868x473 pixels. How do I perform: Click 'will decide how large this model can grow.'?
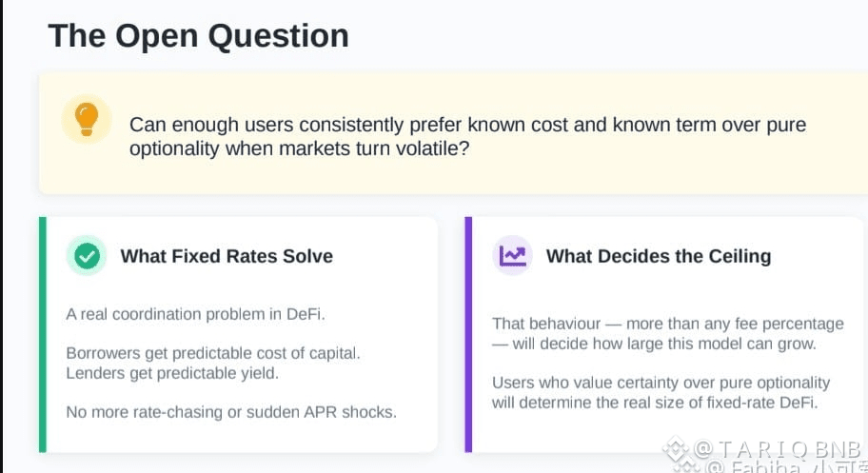click(664, 344)
